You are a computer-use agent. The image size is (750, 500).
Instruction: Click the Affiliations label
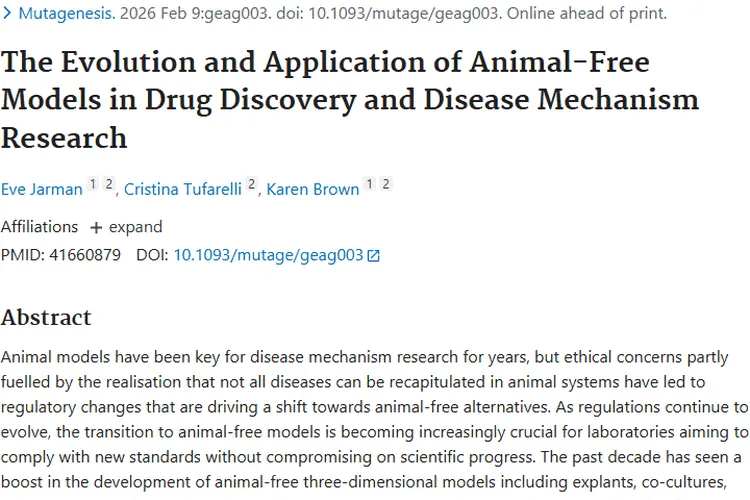[39, 227]
